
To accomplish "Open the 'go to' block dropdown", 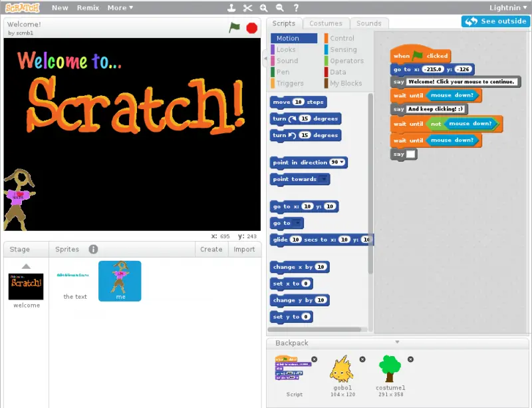I will (297, 223).
